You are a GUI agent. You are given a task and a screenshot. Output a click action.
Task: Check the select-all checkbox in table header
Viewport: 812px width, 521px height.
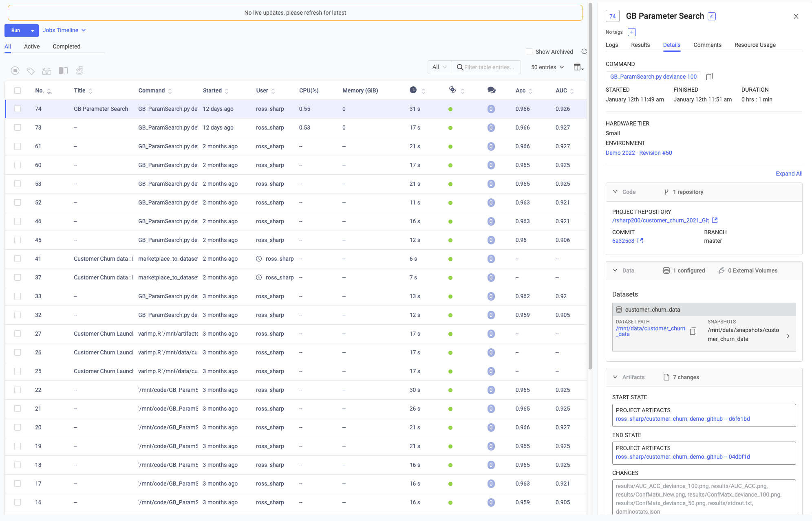click(x=18, y=90)
